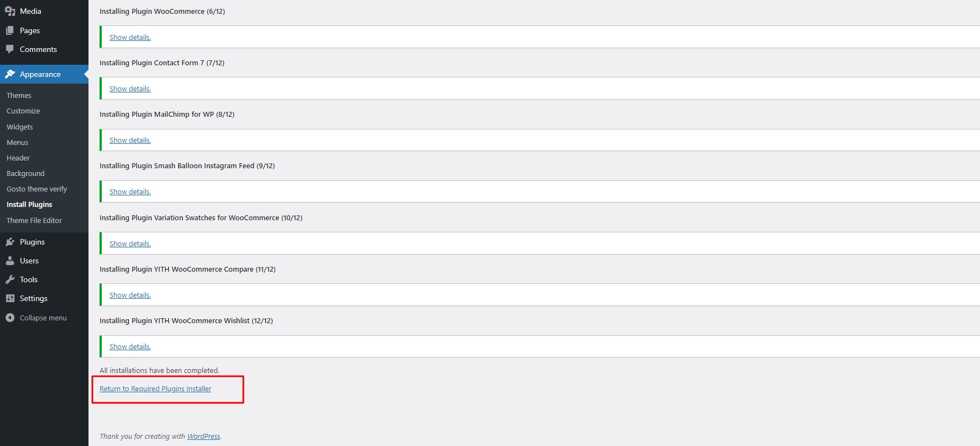Go to Gosto theme verify page
Image resolution: width=980 pixels, height=446 pixels.
(x=37, y=189)
